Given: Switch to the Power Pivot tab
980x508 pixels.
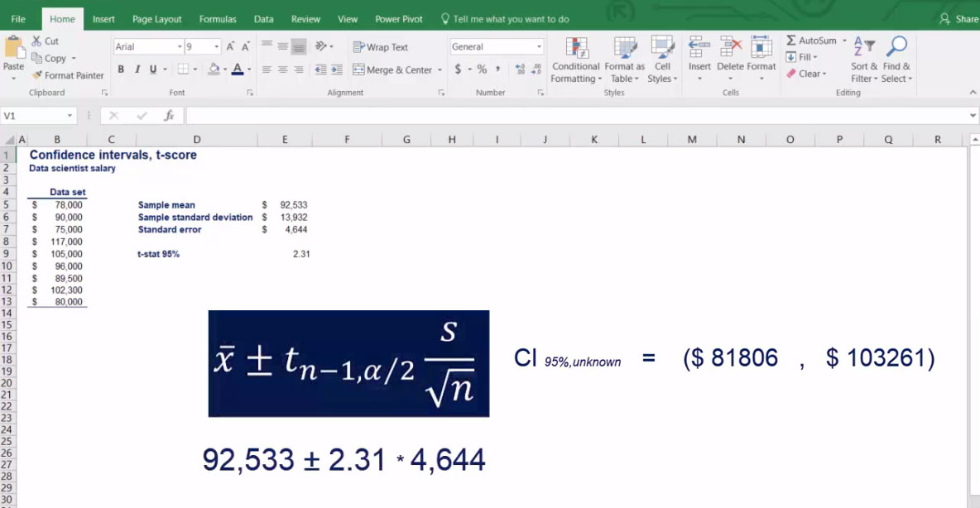Looking at the screenshot, I should coord(399,19).
